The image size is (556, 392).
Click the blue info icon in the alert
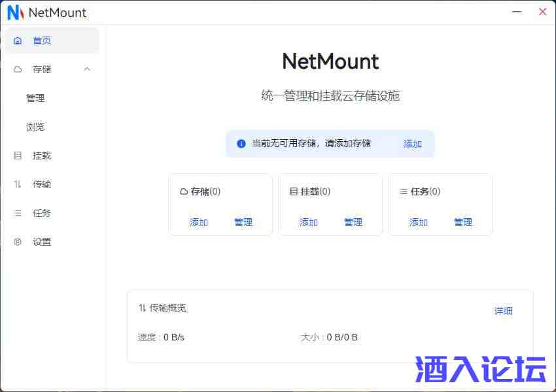click(241, 144)
